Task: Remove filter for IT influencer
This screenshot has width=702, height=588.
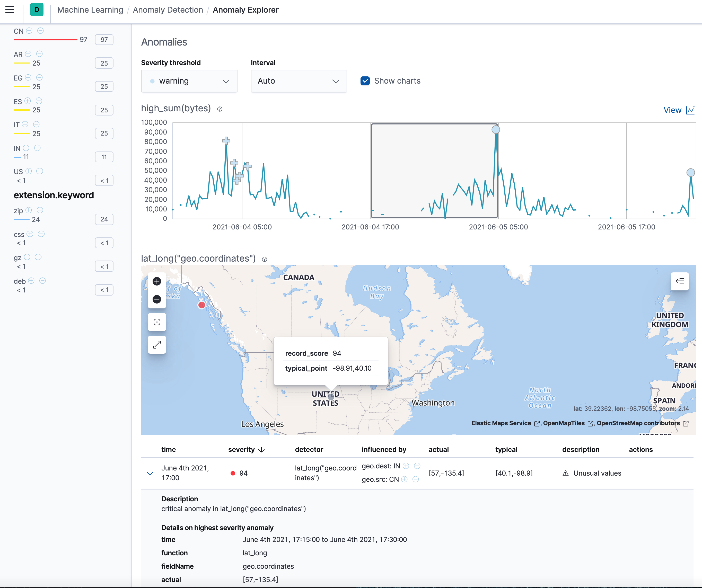Action: [x=37, y=124]
